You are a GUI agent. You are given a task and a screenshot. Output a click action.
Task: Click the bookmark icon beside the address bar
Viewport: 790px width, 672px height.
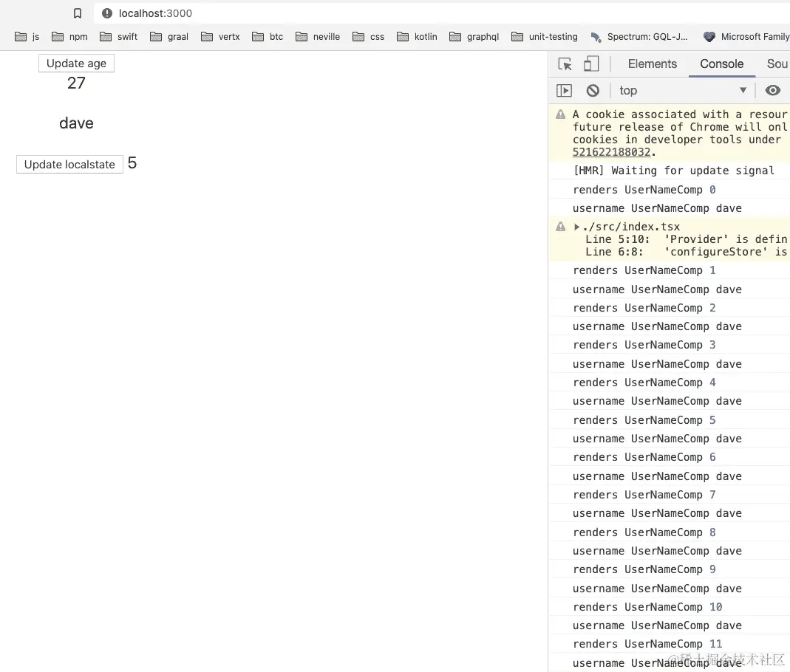tap(78, 13)
